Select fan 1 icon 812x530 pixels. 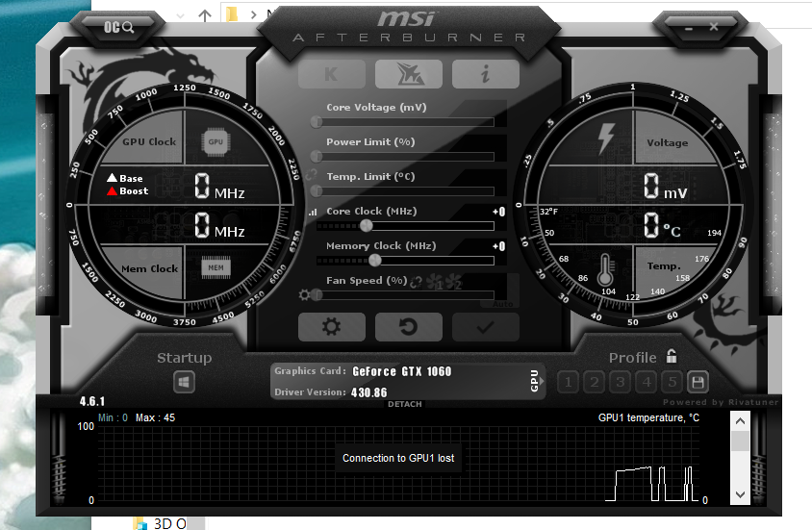[435, 282]
